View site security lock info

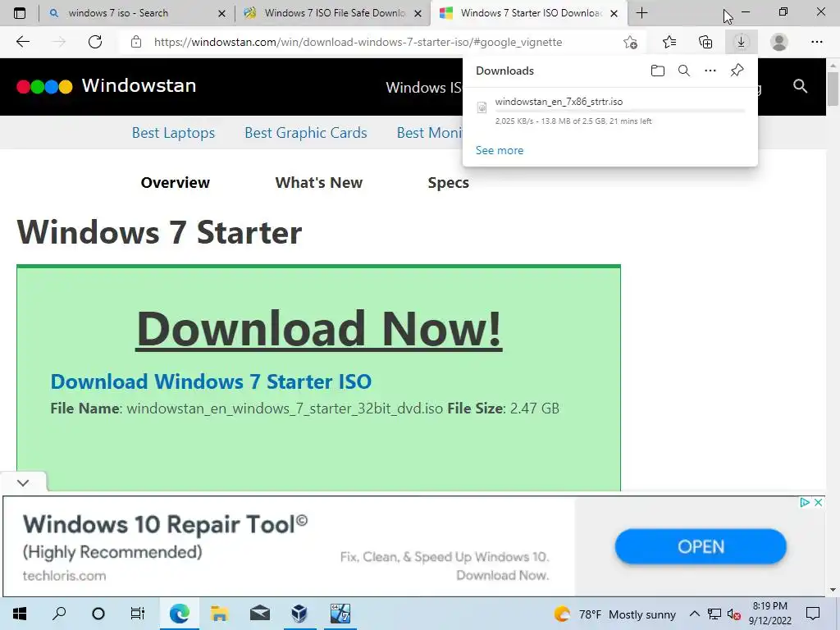(136, 42)
